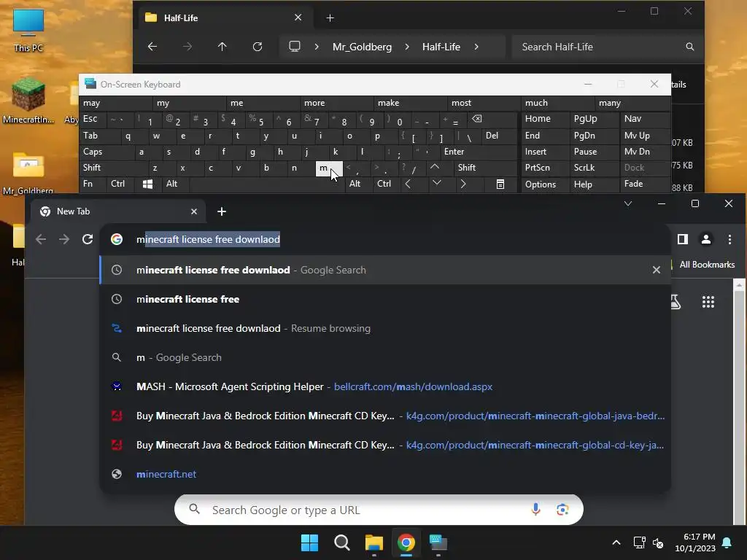This screenshot has width=747, height=560.
Task: Open MASH Microsoft Agent Scripting Helper suggestion
Action: (x=385, y=386)
